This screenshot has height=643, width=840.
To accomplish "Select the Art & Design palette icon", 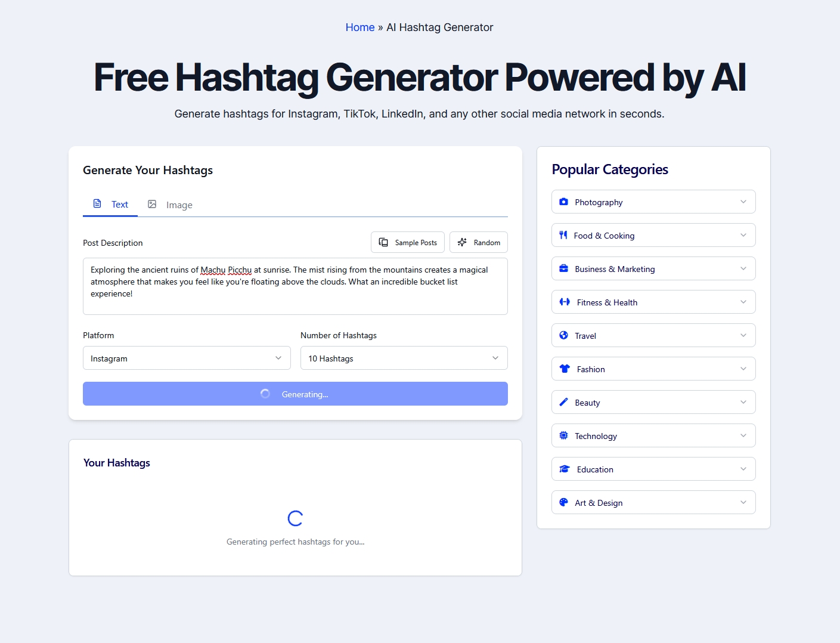I will click(x=563, y=502).
